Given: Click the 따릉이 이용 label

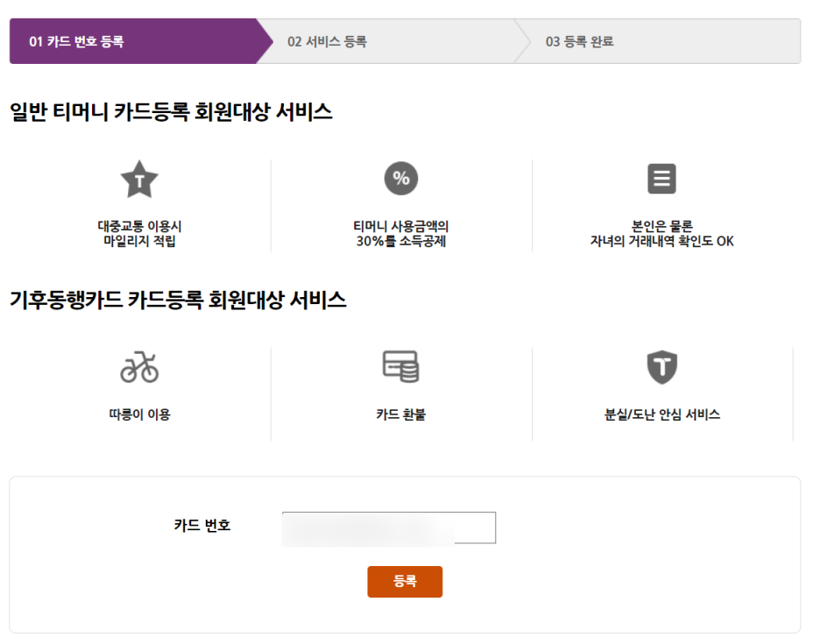Looking at the screenshot, I should click(139, 414).
